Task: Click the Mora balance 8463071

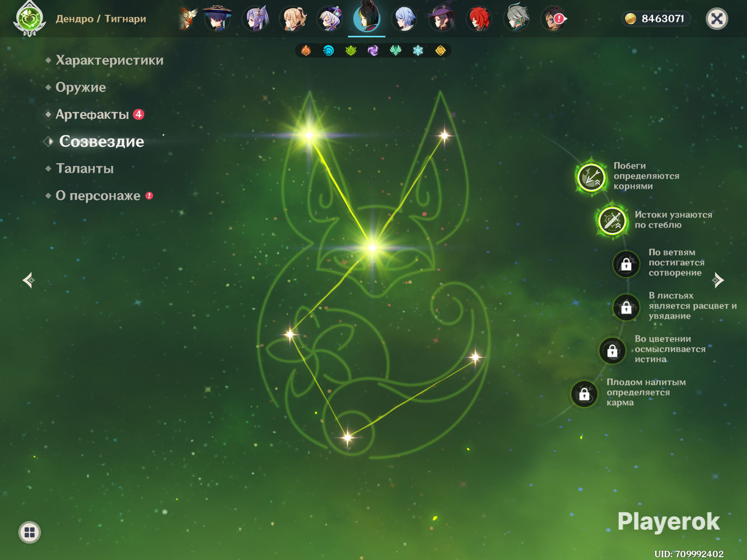Action: [x=656, y=18]
